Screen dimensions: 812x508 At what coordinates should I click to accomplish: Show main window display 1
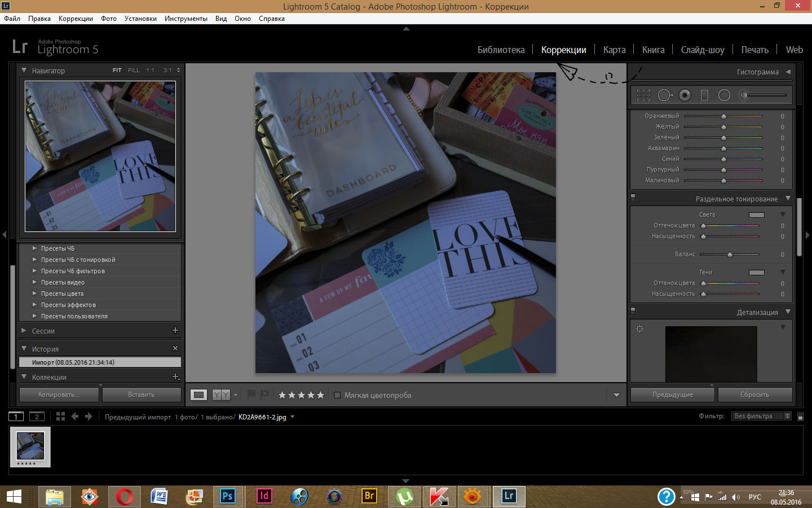pos(16,417)
